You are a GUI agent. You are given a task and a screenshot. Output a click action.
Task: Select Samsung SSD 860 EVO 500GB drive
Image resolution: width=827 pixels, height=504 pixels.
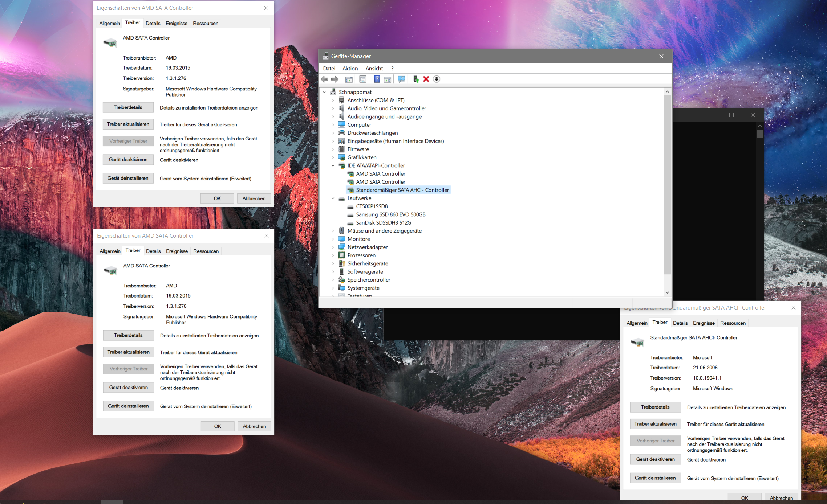click(x=390, y=215)
